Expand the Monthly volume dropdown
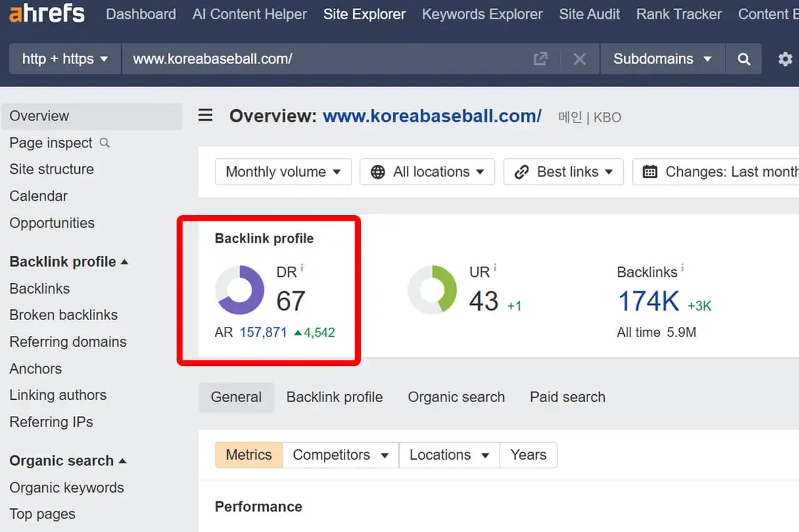The width and height of the screenshot is (799, 532). point(283,172)
